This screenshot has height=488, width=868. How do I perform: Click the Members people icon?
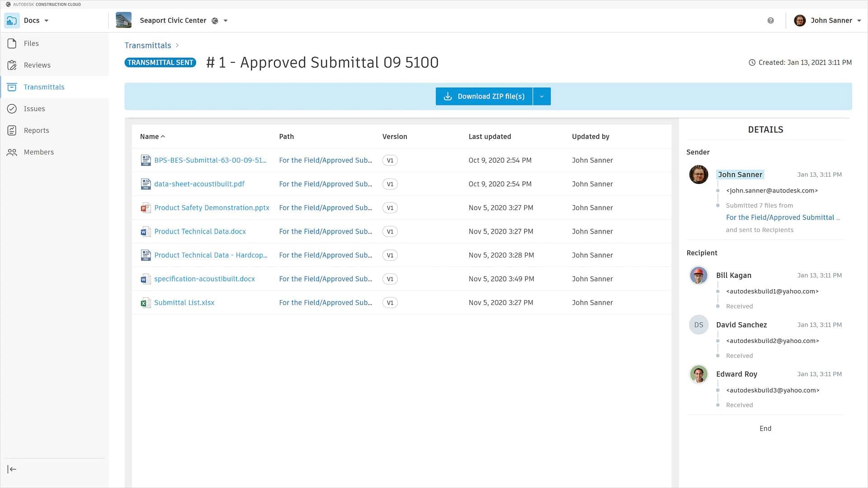[12, 152]
